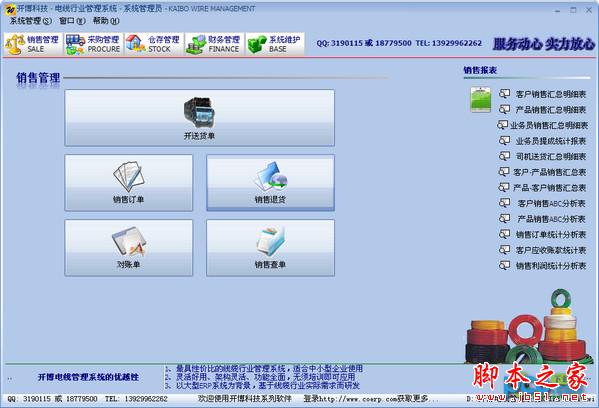Open the 窗口(W) menu
The width and height of the screenshot is (599, 408).
tap(72, 21)
